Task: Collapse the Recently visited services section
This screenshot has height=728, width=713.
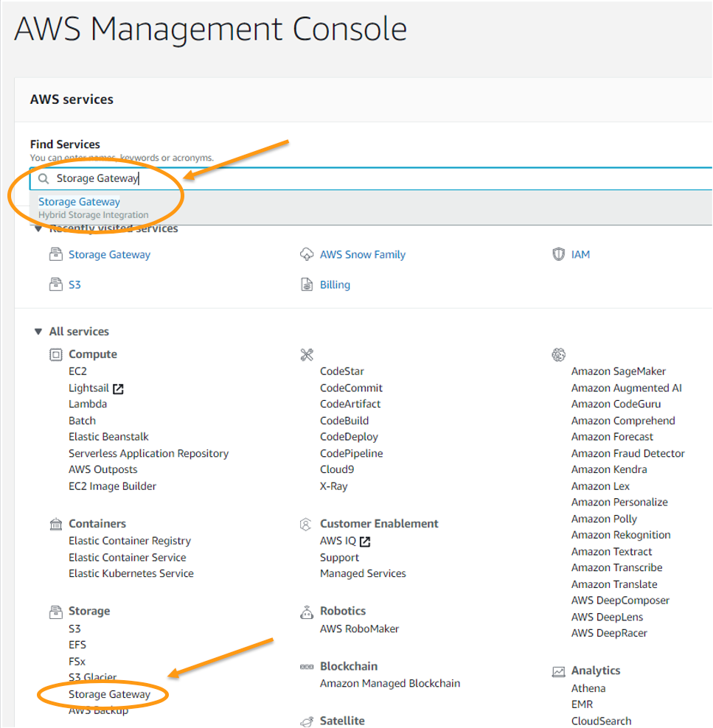Action: point(38,228)
